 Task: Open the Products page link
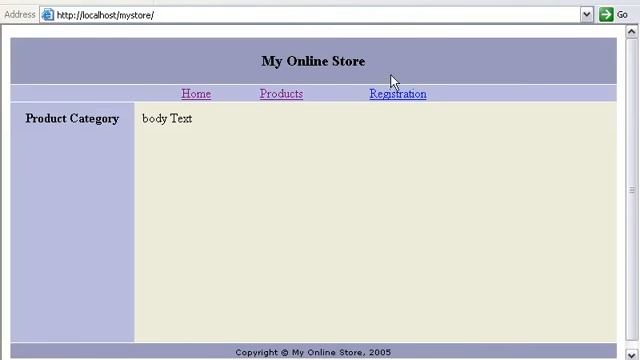[281, 94]
